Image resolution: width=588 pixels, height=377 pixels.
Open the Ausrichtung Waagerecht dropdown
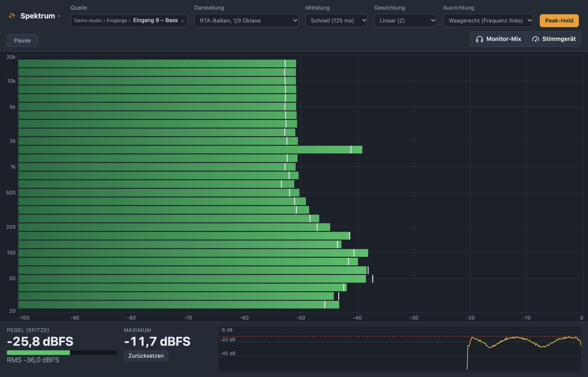click(x=488, y=21)
